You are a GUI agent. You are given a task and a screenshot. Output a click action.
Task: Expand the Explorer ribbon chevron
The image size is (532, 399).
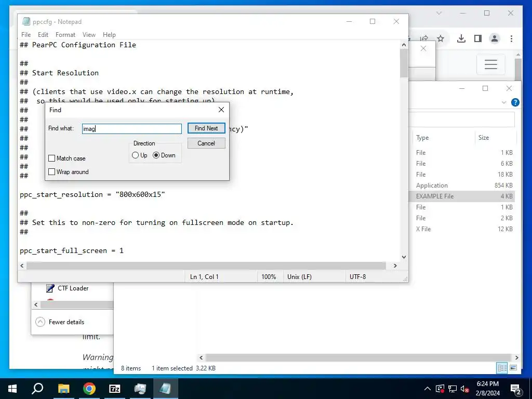point(504,102)
